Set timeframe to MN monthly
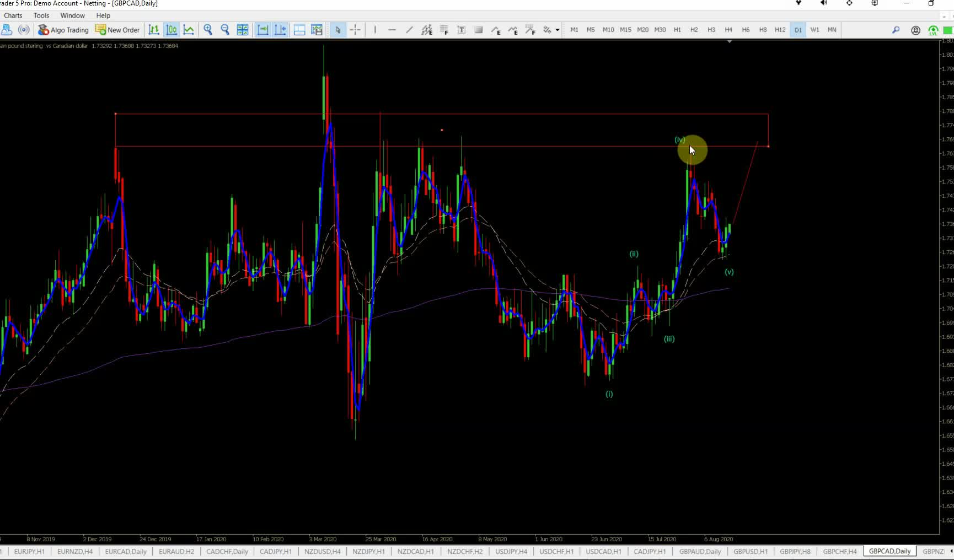The height and width of the screenshot is (560, 954). tap(832, 30)
